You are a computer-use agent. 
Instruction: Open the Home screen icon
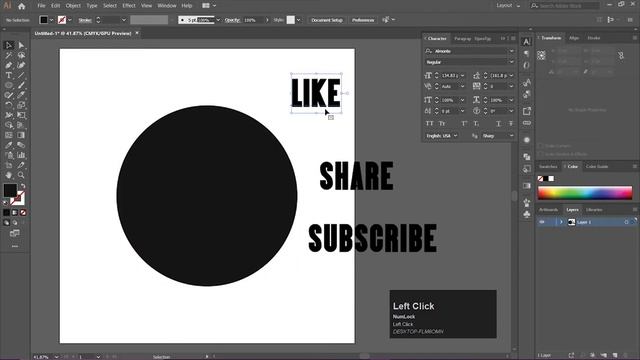click(22, 6)
